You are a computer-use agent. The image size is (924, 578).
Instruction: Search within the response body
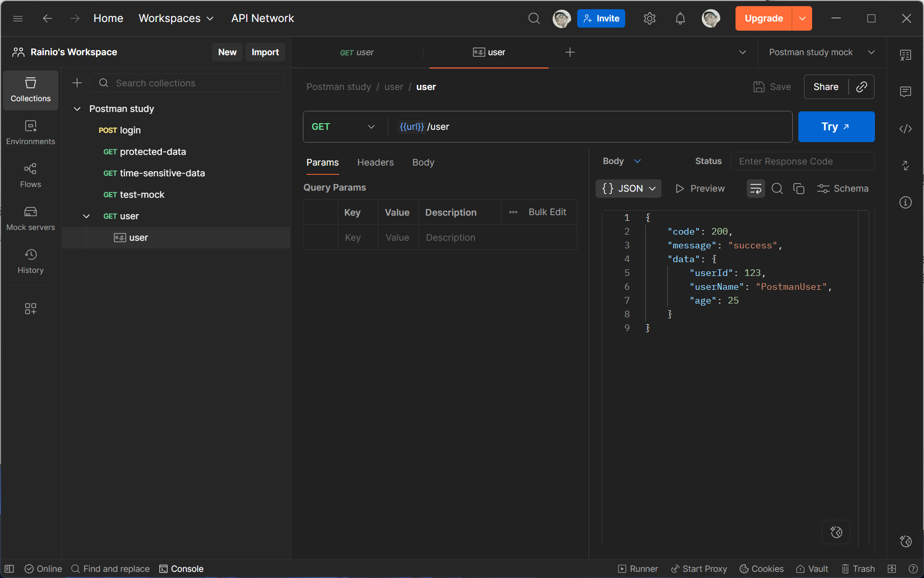pos(777,189)
